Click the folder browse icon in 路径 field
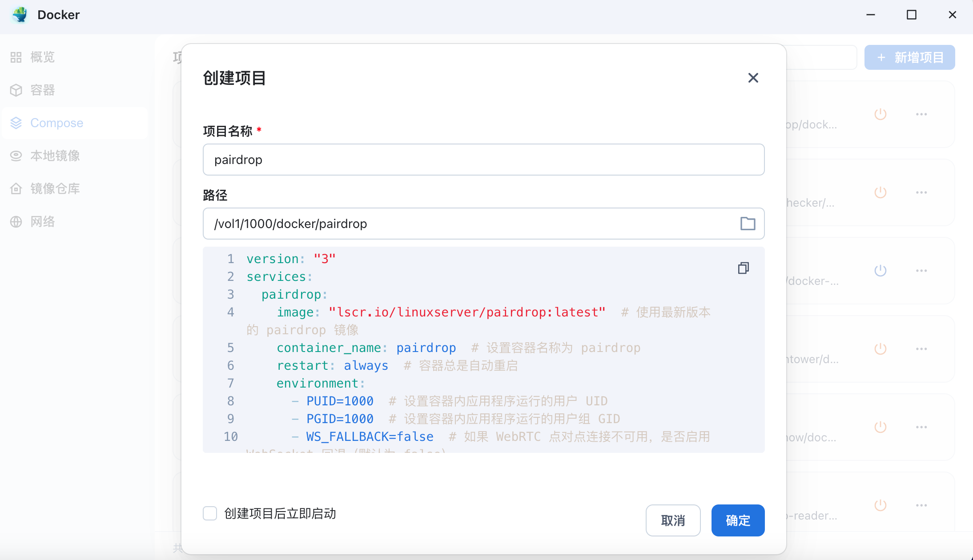The image size is (973, 560). click(748, 224)
